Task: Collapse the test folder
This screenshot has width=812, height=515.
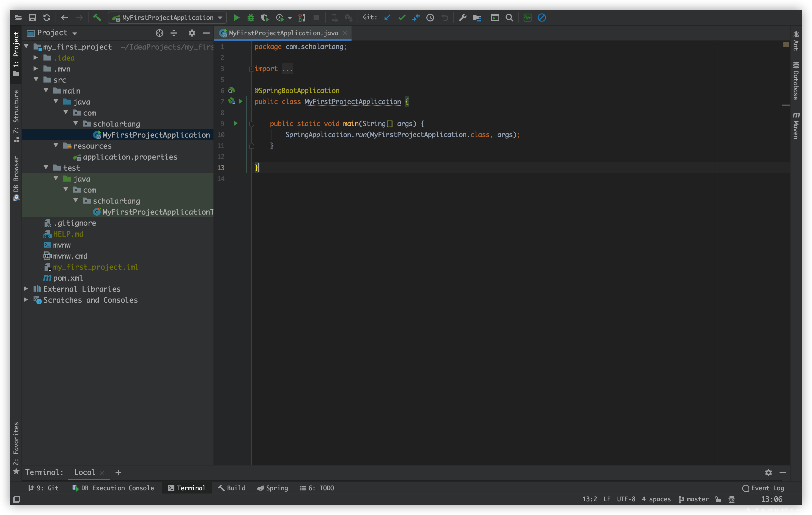Action: 46,167
